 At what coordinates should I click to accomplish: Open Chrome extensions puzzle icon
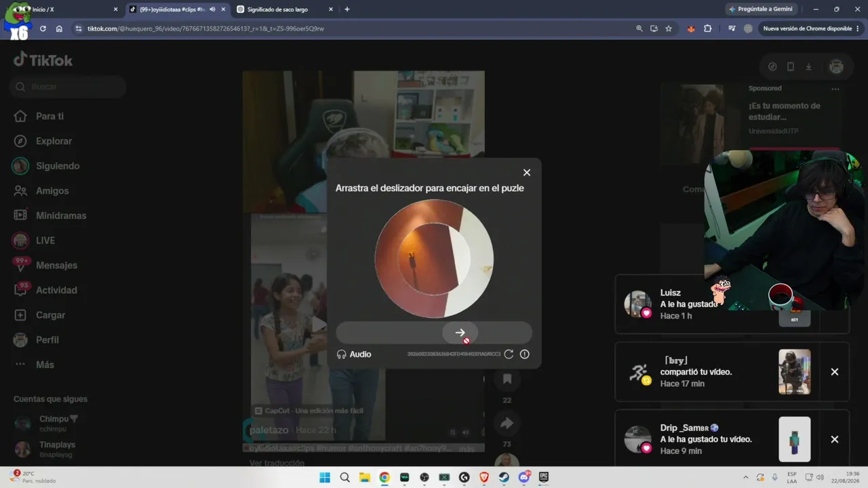pyautogui.click(x=708, y=28)
